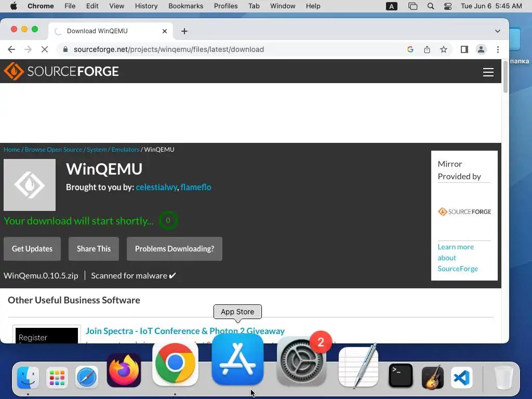Screen dimensions: 532x399
Task: Open a new browser tab
Action: [184, 31]
